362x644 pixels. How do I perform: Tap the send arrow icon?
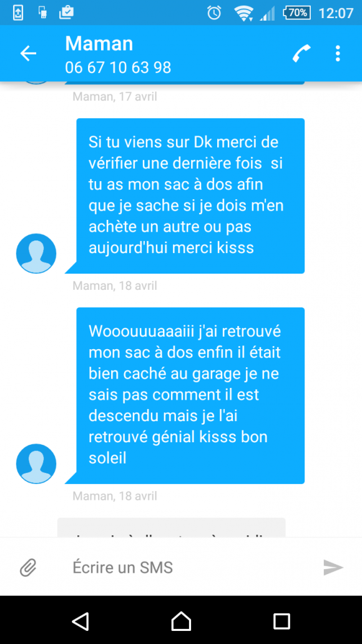tap(333, 568)
